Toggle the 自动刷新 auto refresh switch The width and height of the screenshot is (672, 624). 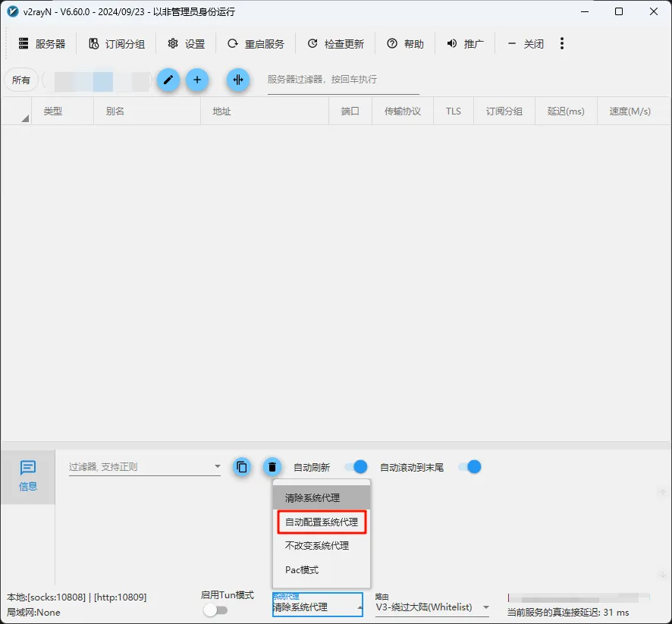[356, 467]
